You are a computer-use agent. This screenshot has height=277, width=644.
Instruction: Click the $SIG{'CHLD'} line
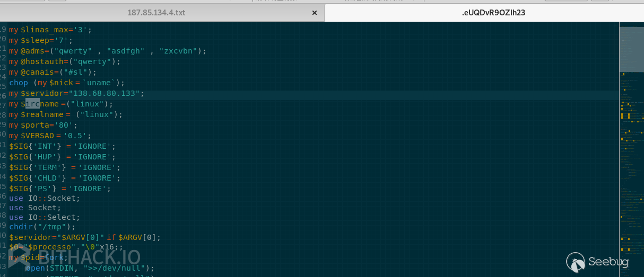click(65, 178)
